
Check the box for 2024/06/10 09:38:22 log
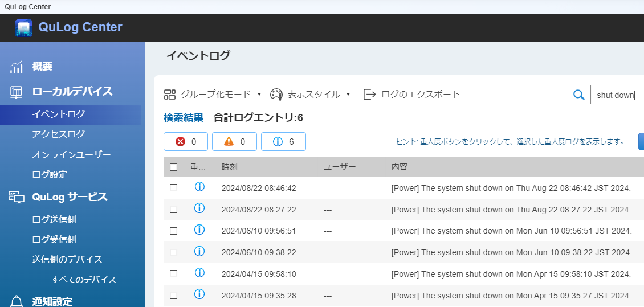pyautogui.click(x=173, y=252)
